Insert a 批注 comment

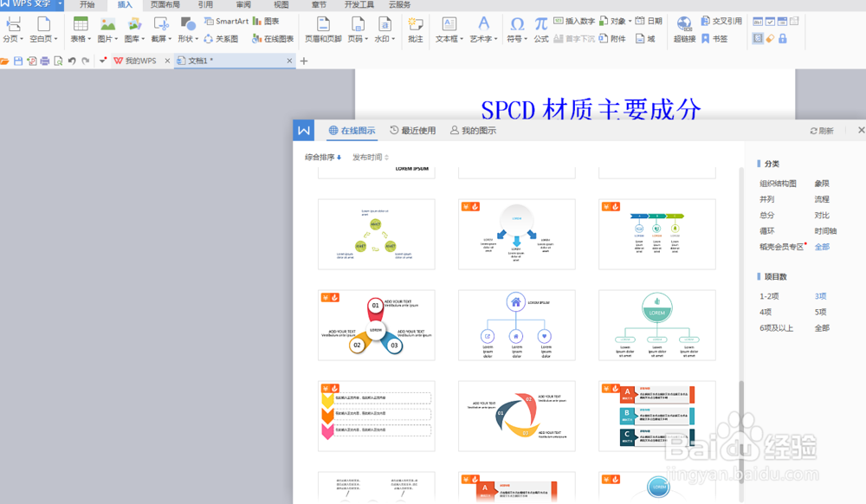tap(416, 29)
